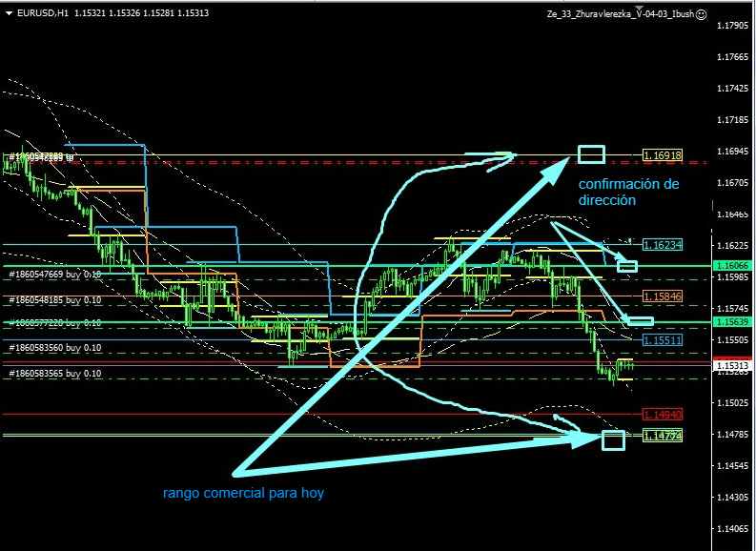Select order #1860583565 buy 0.10 label

tap(54, 374)
